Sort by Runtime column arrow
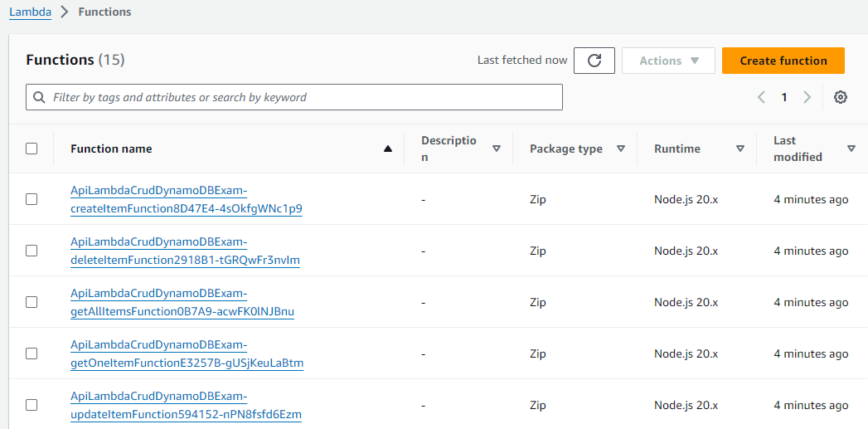Image resolution: width=868 pixels, height=429 pixels. (x=739, y=149)
